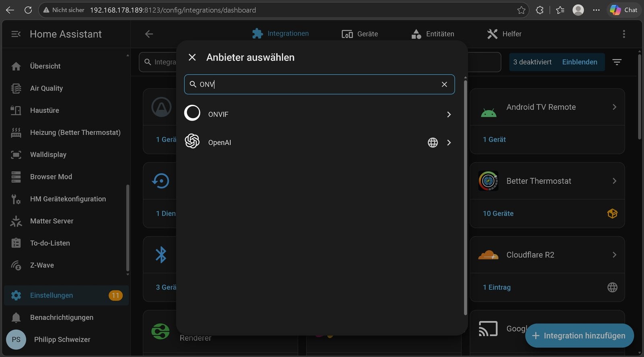Click the dialog list scrollbar

465,197
